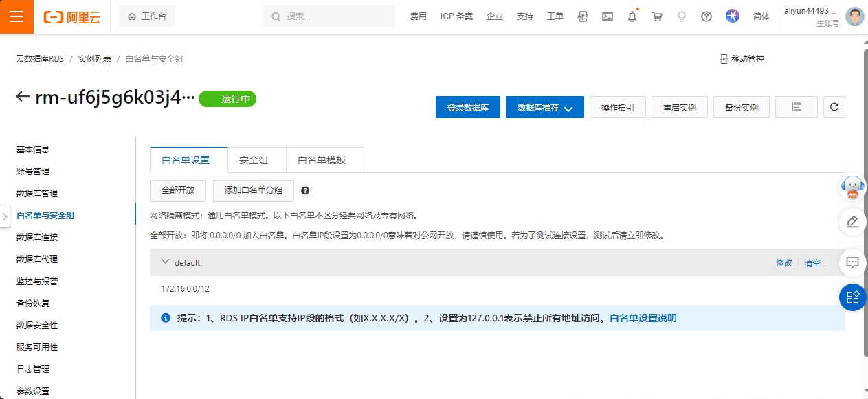Viewport: 868px width, 399px height.
Task: Open the notification bell
Action: click(632, 16)
